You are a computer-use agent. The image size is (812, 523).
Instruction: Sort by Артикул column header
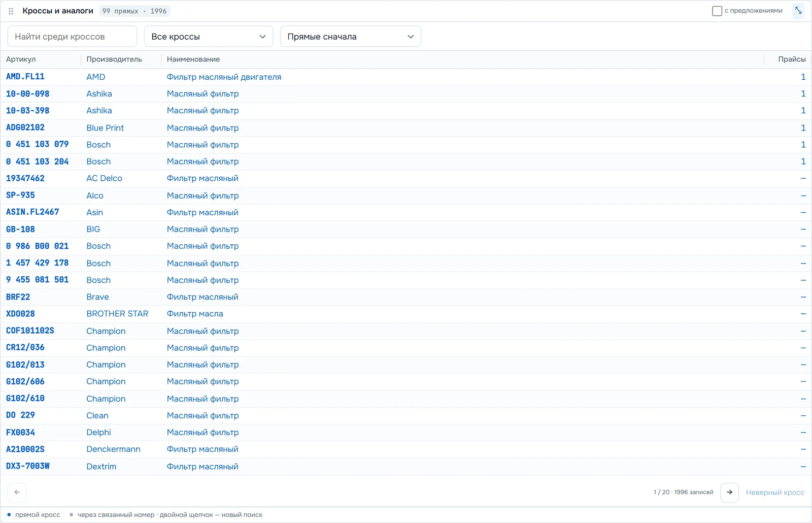pos(21,59)
